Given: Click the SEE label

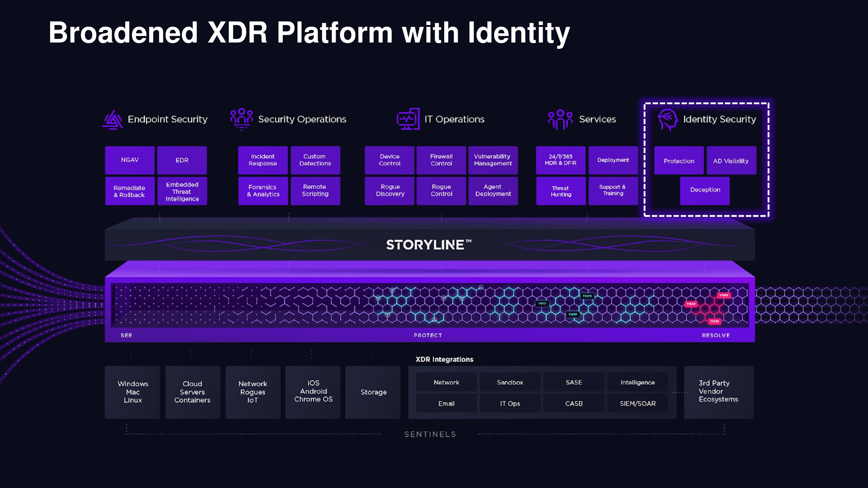Looking at the screenshot, I should (x=126, y=336).
